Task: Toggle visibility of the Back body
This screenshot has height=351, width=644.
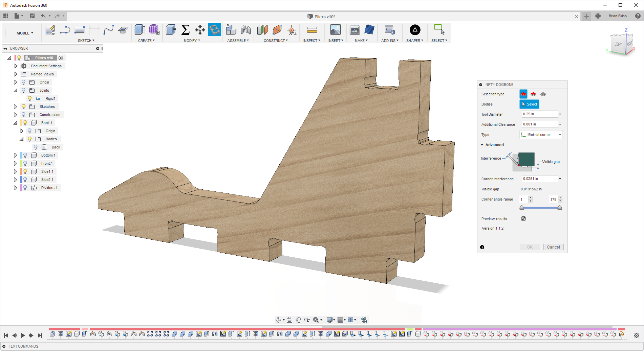Action: pyautogui.click(x=36, y=147)
